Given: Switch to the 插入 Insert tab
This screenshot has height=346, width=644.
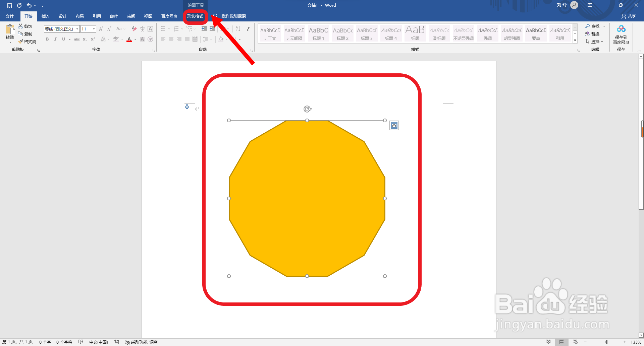Looking at the screenshot, I should coord(45,16).
